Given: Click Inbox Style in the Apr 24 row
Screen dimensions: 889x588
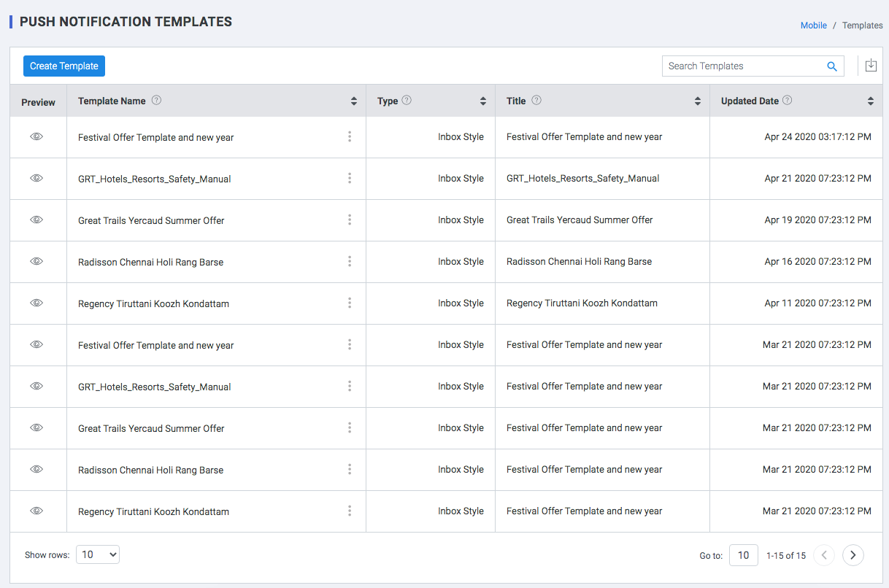Looking at the screenshot, I should 461,137.
